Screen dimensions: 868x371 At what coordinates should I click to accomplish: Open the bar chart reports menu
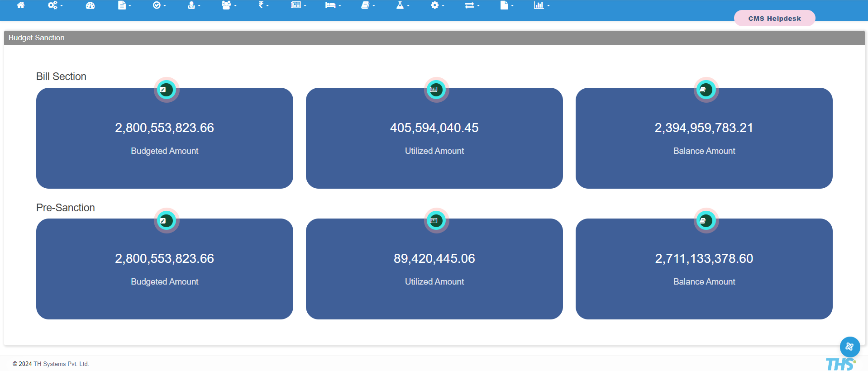pos(541,5)
